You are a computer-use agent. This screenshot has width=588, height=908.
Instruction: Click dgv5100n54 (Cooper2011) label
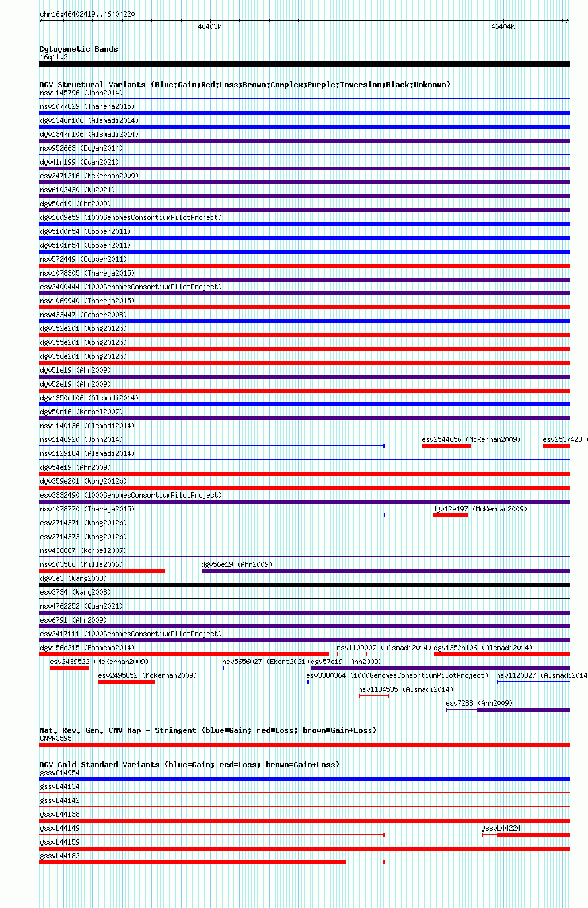pyautogui.click(x=85, y=231)
